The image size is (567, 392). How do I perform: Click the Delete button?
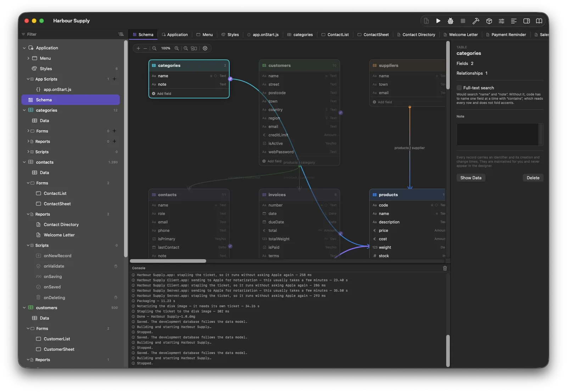click(x=533, y=178)
